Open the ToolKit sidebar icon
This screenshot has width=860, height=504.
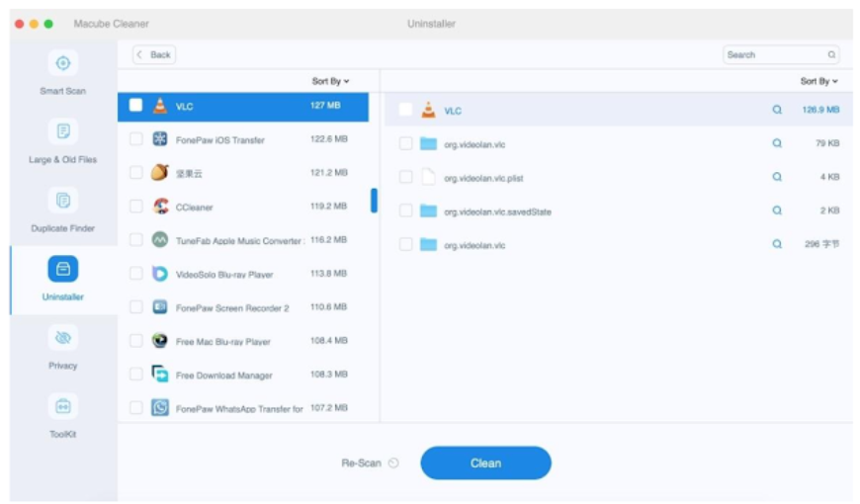[x=62, y=406]
